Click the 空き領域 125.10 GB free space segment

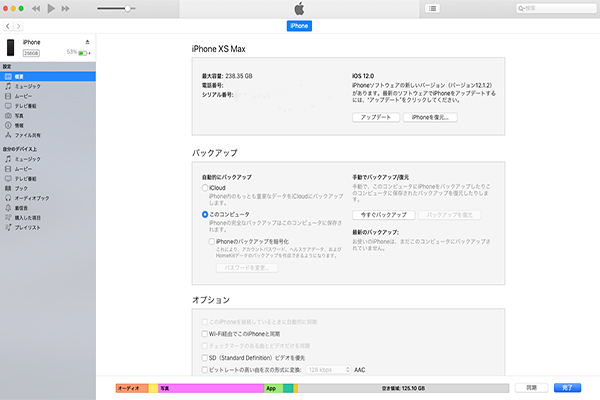[403, 388]
